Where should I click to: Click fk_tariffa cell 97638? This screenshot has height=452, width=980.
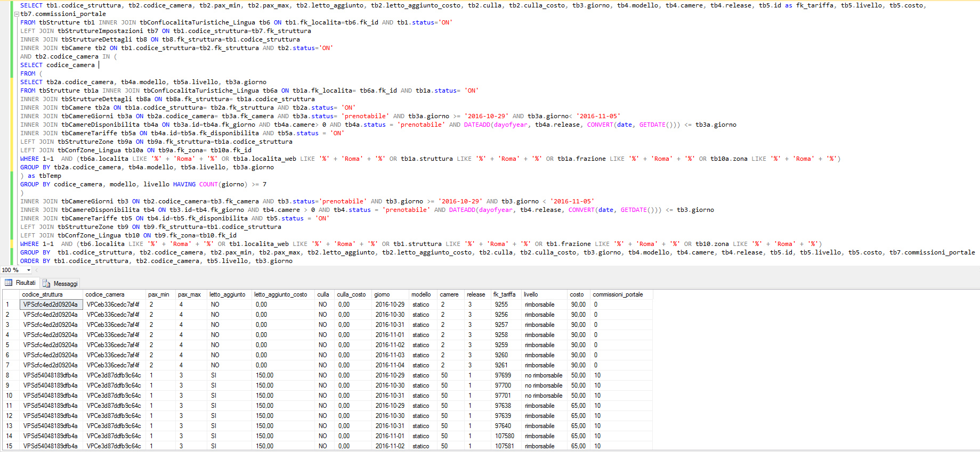tap(506, 406)
